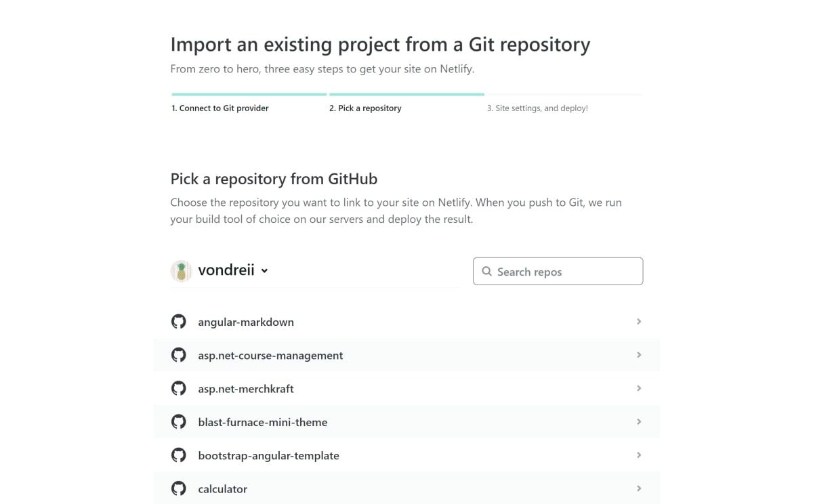Select the calculator repository

click(222, 488)
